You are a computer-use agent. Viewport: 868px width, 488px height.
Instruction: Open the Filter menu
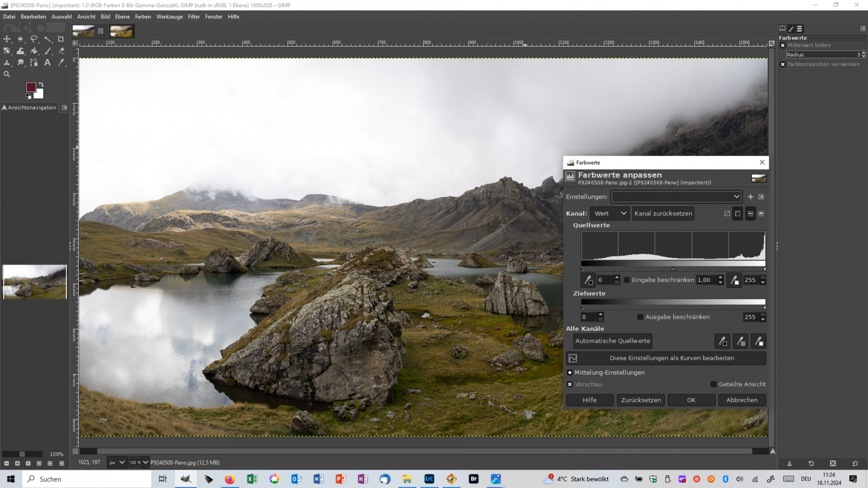tap(194, 17)
